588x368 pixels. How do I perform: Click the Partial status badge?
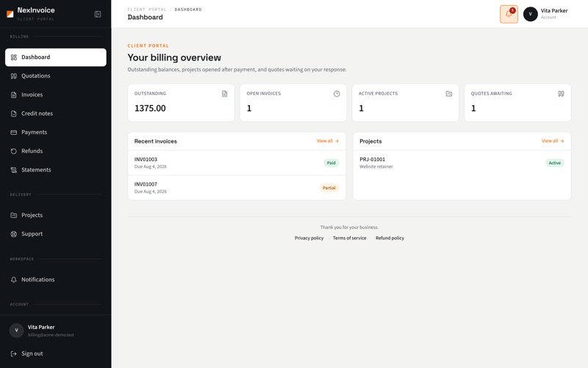(329, 188)
